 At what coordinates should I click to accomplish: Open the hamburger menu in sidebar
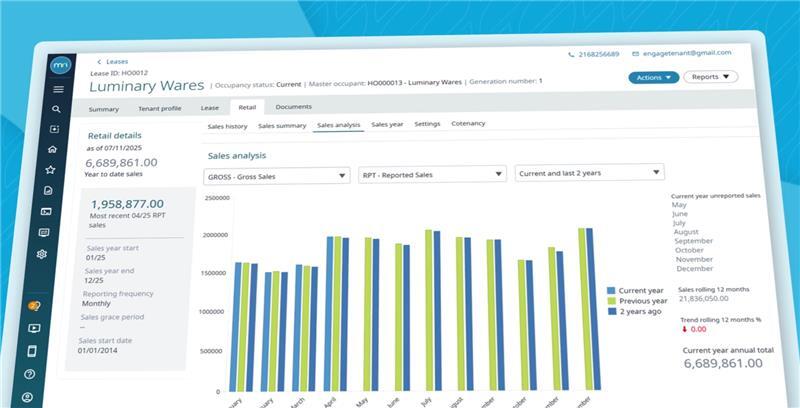point(58,89)
